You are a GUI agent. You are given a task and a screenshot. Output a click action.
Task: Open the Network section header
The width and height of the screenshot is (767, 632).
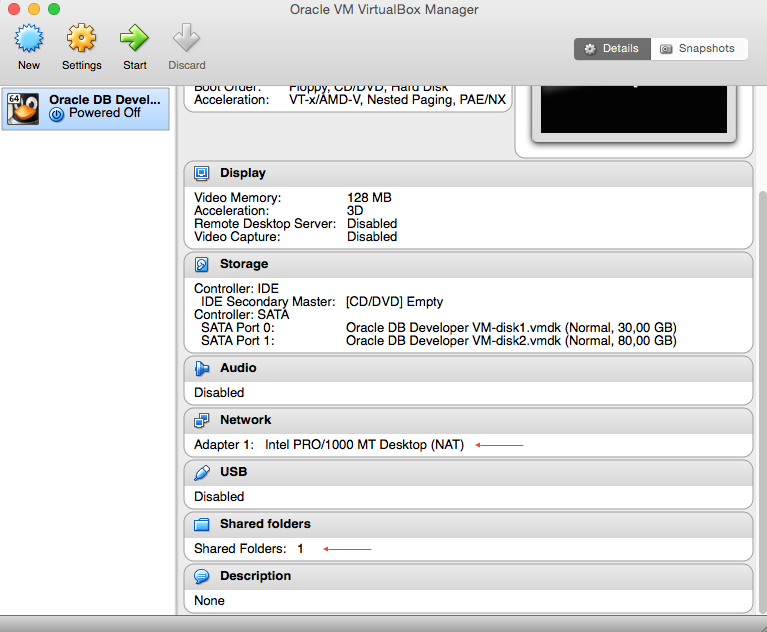pos(468,421)
